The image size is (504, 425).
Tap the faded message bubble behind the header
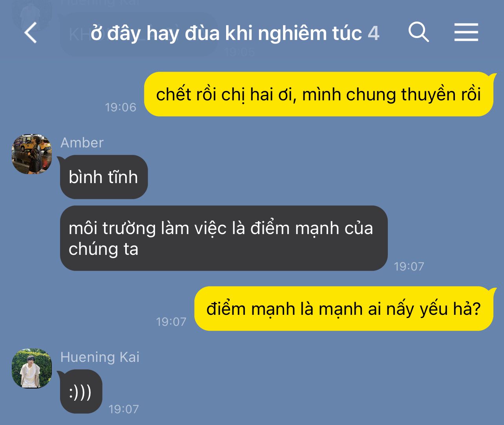tap(139, 35)
